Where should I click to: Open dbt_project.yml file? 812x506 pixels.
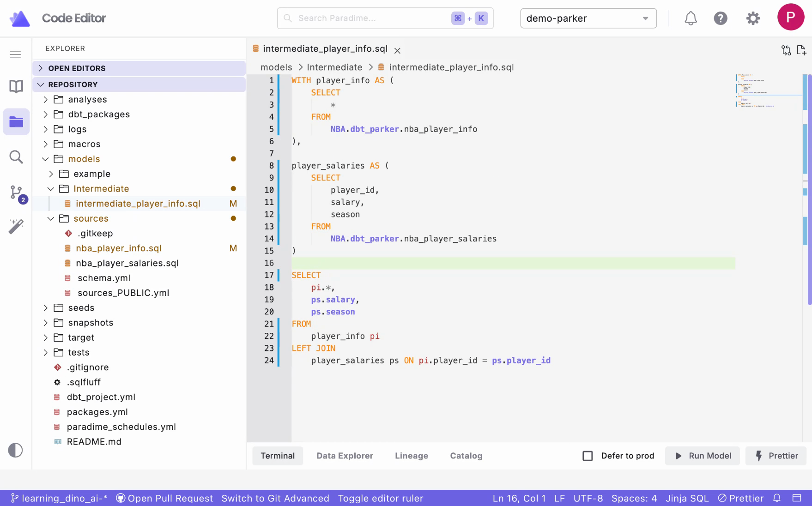point(139,397)
